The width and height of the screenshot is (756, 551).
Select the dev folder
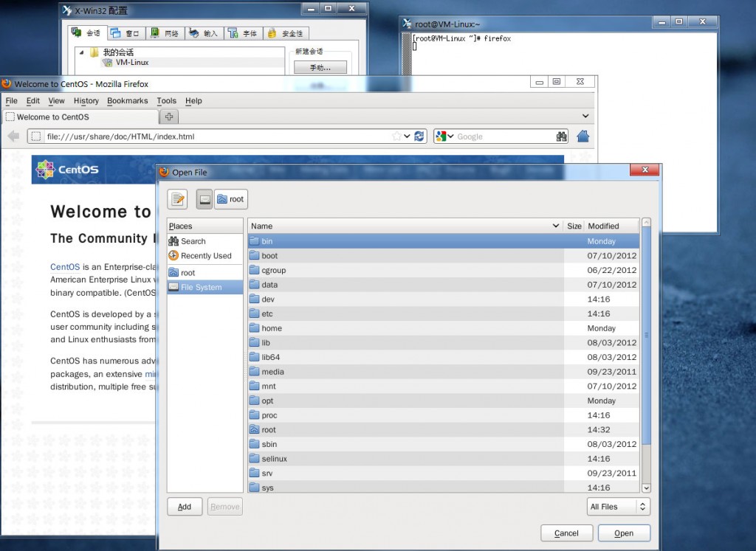444,299
